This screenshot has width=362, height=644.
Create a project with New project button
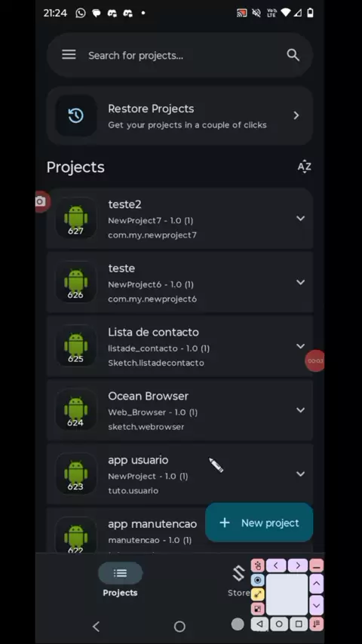(259, 523)
